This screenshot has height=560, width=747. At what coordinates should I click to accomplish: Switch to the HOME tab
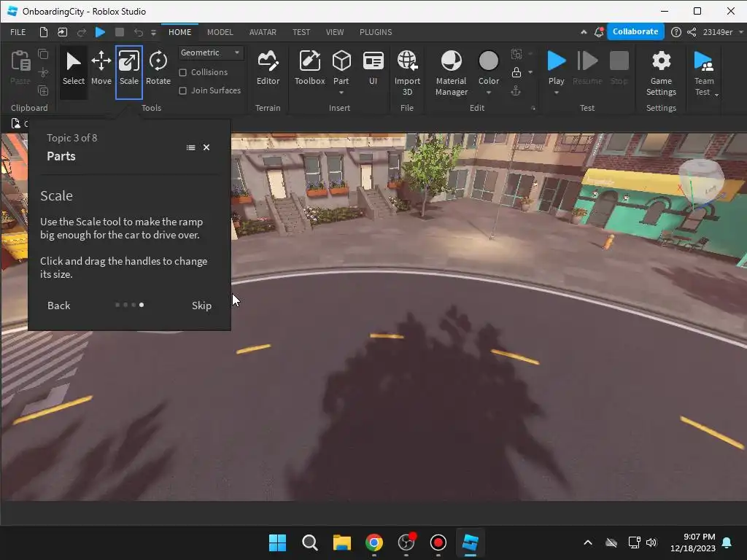click(x=179, y=32)
